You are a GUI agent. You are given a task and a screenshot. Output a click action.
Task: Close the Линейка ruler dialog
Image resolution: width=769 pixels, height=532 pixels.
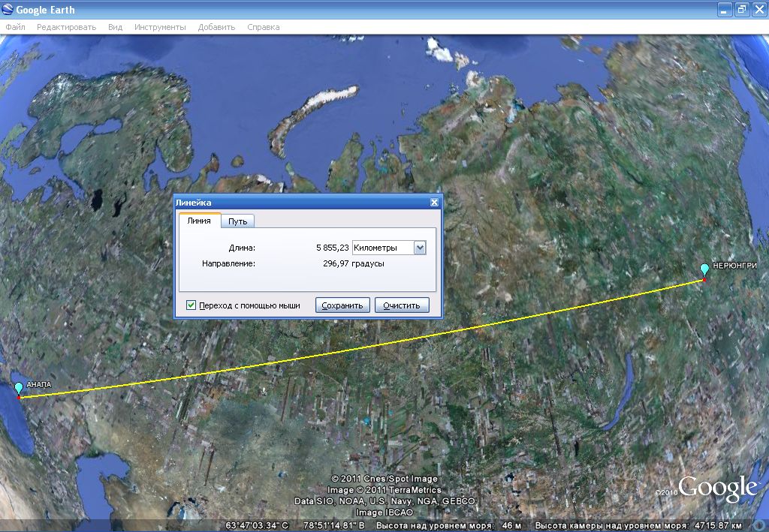click(x=434, y=203)
